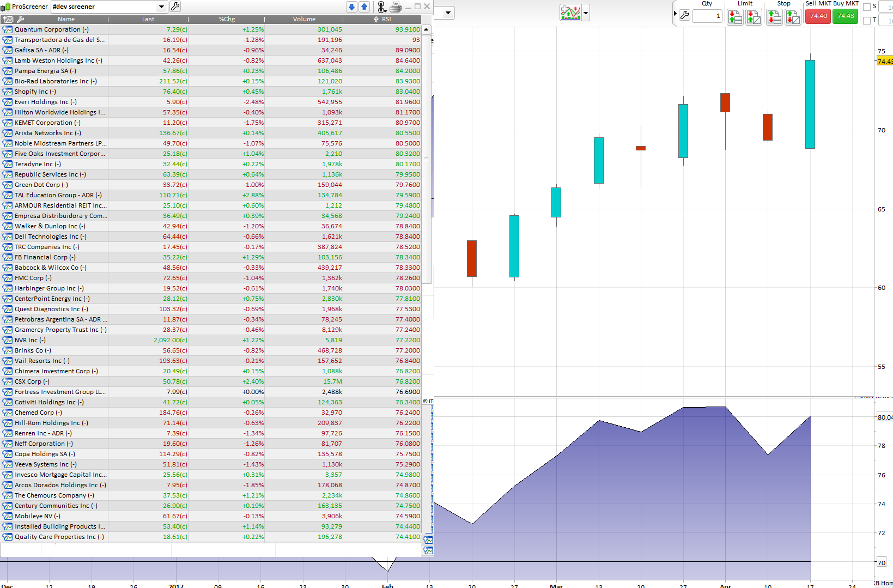Select the Republic Services Inc row
Screen dimensions: 893x588
(211, 174)
